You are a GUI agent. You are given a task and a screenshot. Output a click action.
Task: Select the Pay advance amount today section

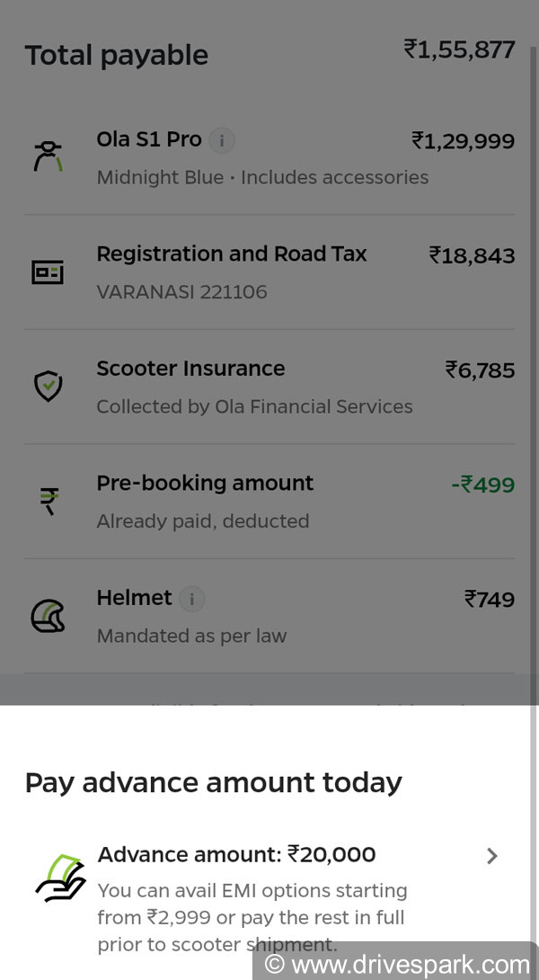coord(215,782)
